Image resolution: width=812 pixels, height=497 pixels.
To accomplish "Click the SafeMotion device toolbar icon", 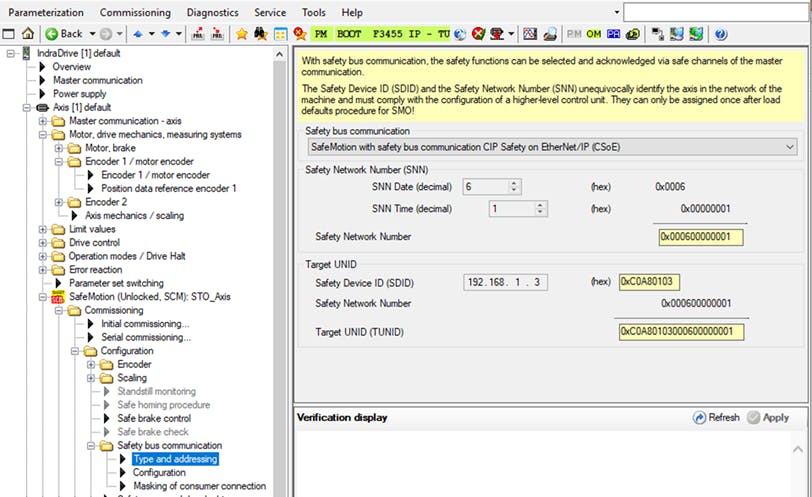I will pos(497,34).
